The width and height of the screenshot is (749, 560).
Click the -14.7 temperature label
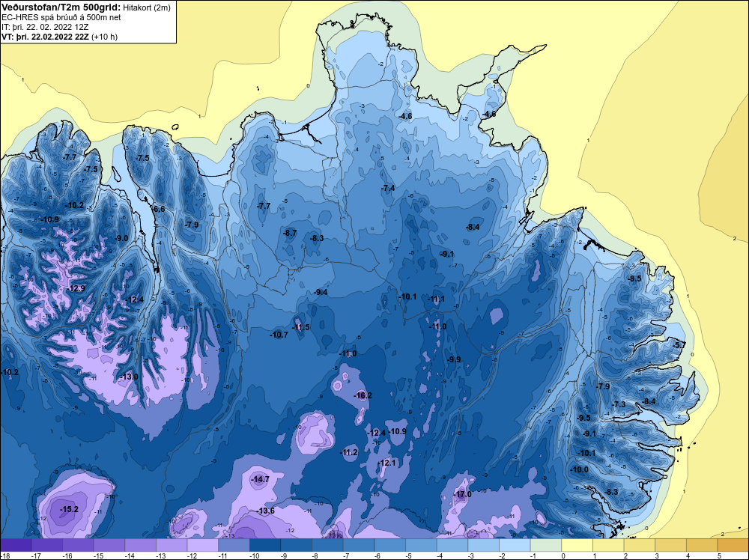tap(261, 479)
